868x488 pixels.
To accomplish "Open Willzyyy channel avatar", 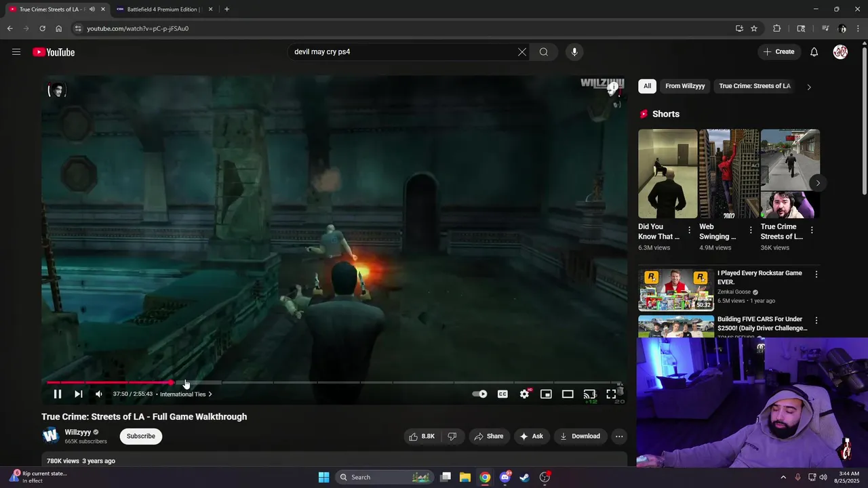I will (51, 436).
